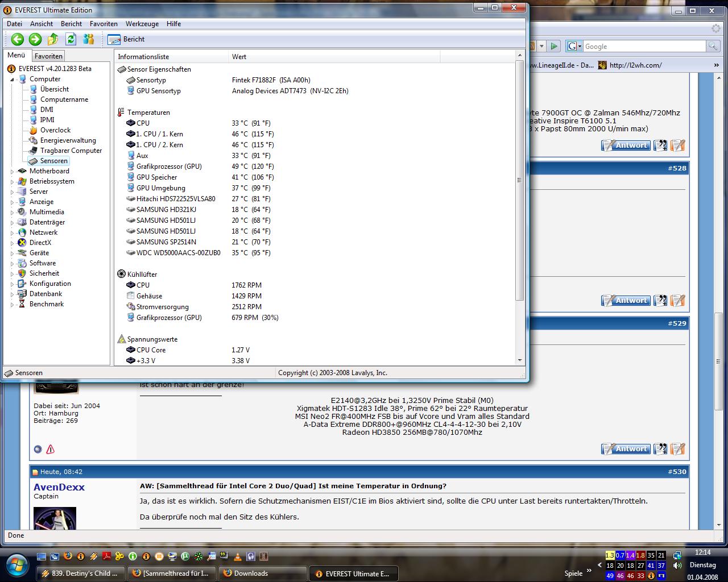Expand the Netzwerk tree node
This screenshot has width=728, height=582.
point(12,232)
